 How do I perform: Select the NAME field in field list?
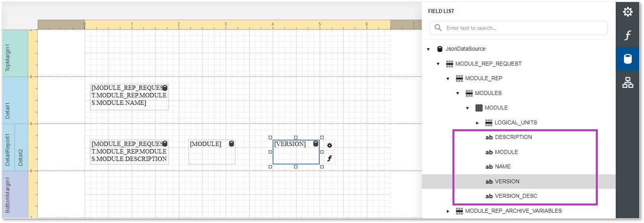coord(502,167)
